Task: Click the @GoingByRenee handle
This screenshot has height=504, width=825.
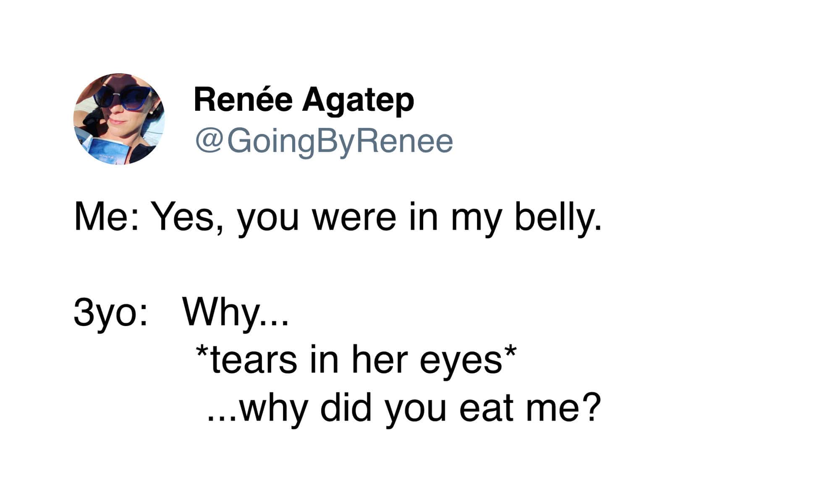Action: [x=324, y=141]
